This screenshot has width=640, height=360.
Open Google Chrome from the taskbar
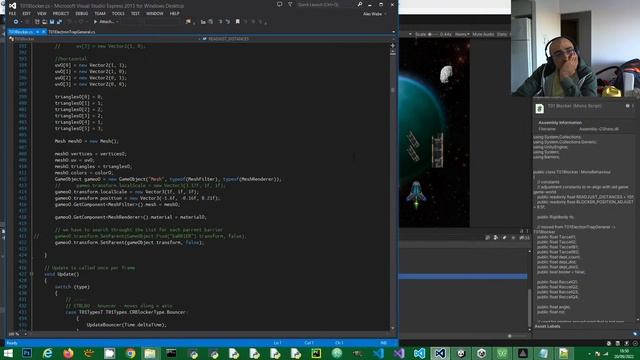coord(130,353)
